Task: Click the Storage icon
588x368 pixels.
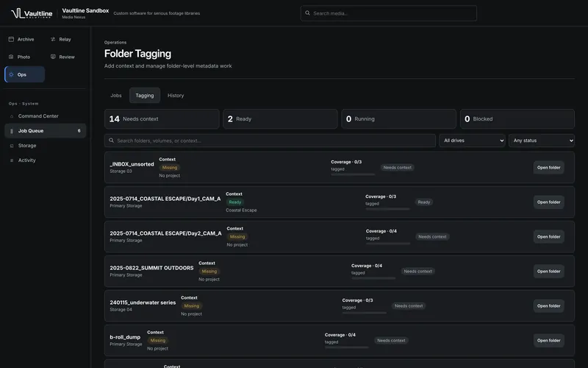Action: pyautogui.click(x=12, y=146)
